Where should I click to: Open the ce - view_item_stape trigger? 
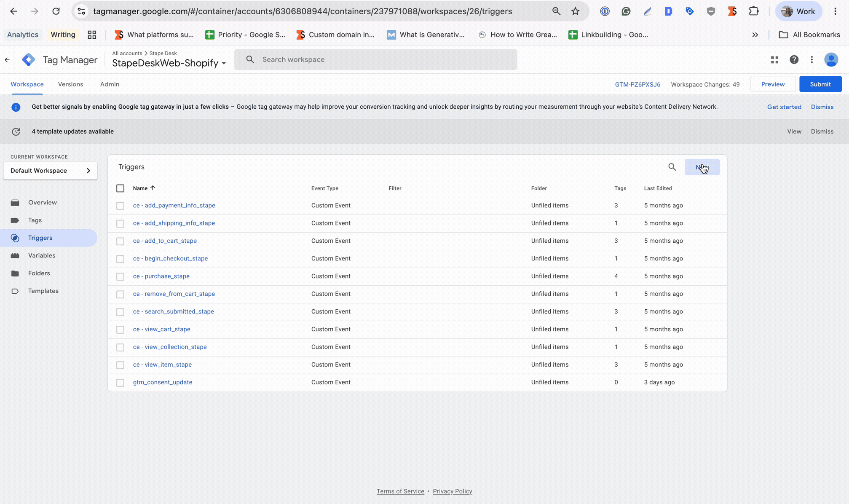click(162, 365)
